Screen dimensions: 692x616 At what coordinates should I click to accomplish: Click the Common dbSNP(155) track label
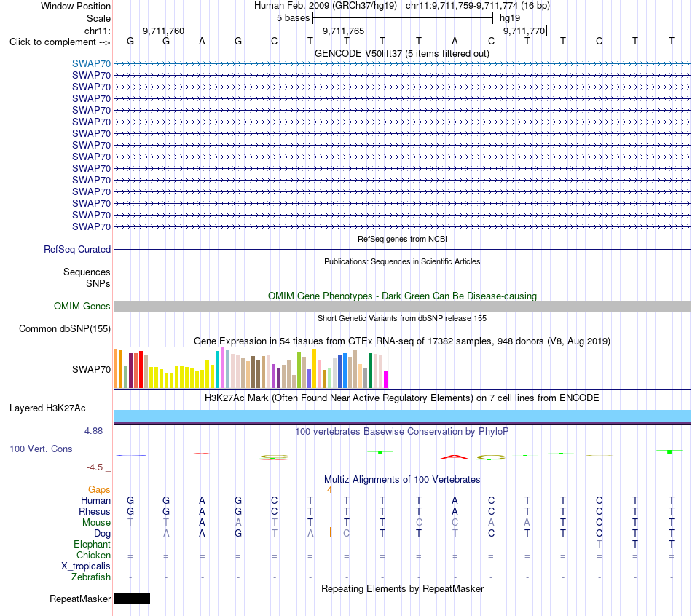pyautogui.click(x=65, y=328)
